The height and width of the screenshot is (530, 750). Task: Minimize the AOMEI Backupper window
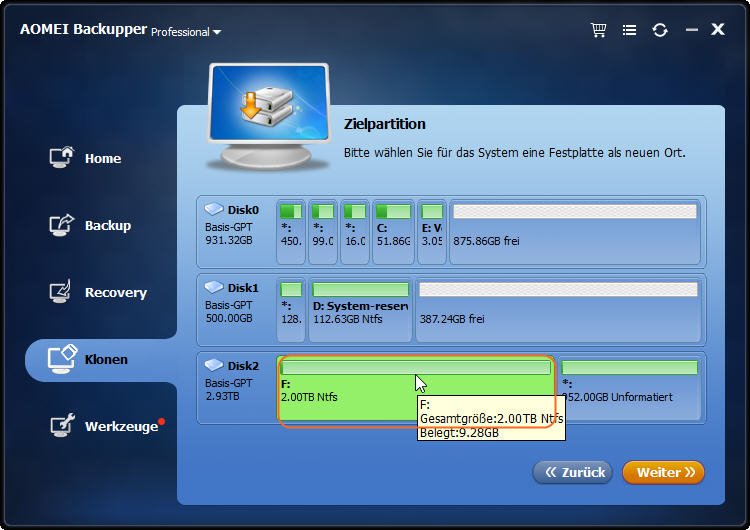(692, 30)
